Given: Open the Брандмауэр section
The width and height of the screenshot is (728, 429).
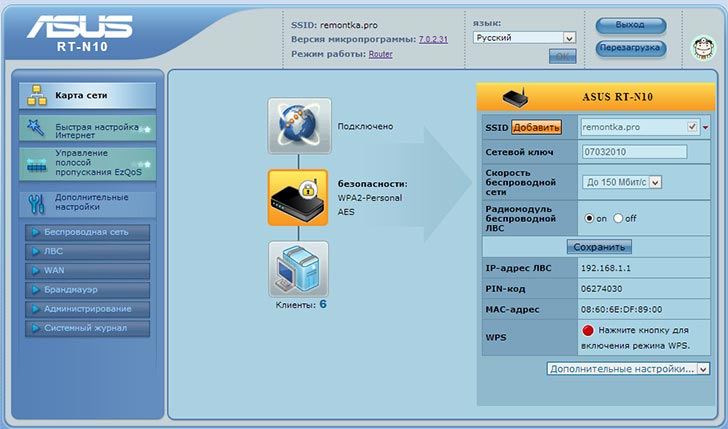Looking at the screenshot, I should click(x=88, y=290).
